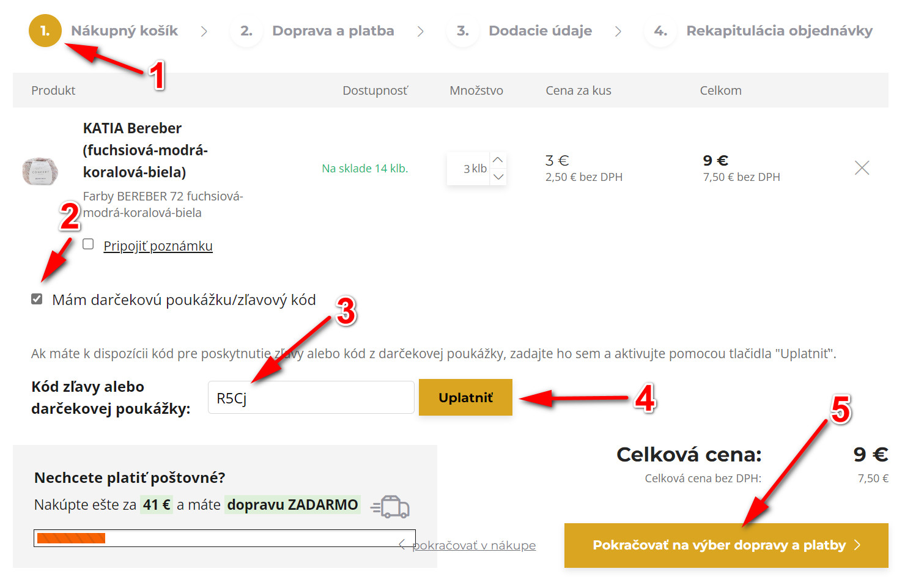Click the step 4 number circle

[660, 31]
